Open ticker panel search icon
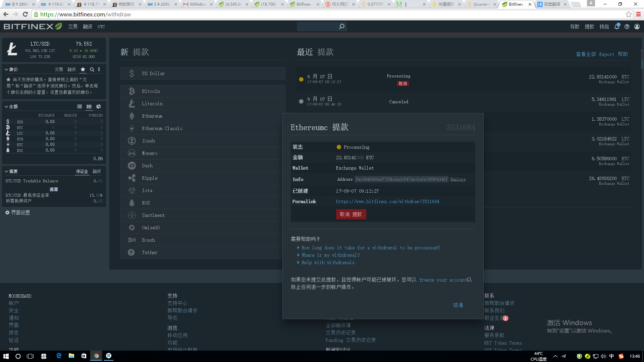The width and height of the screenshot is (644, 362). [x=92, y=69]
